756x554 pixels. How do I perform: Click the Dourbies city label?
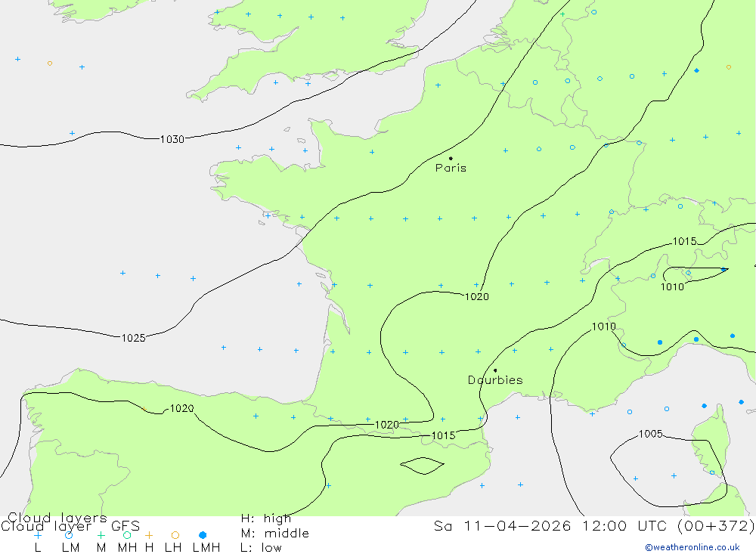click(x=495, y=380)
